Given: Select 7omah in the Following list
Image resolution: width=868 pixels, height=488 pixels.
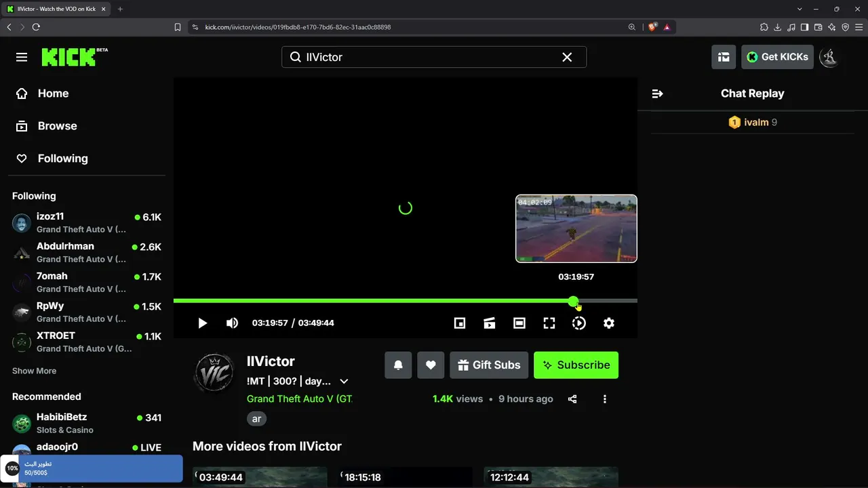Looking at the screenshot, I should (87, 282).
